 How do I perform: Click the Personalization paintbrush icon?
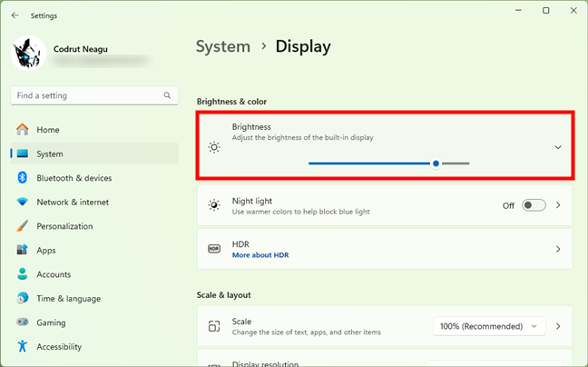23,226
